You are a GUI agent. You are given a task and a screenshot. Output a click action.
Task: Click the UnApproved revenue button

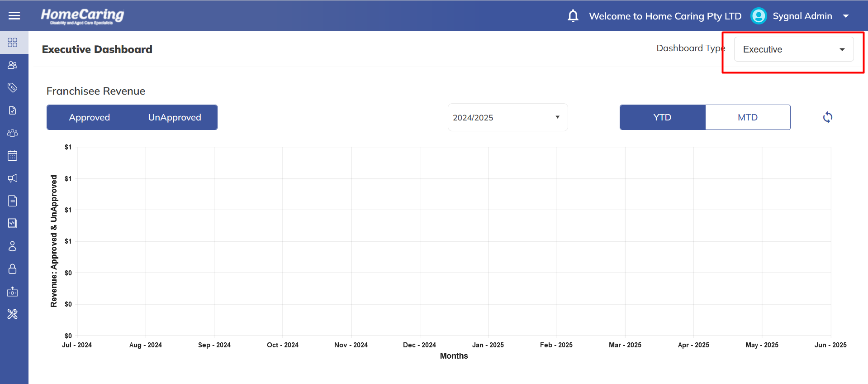coord(175,117)
